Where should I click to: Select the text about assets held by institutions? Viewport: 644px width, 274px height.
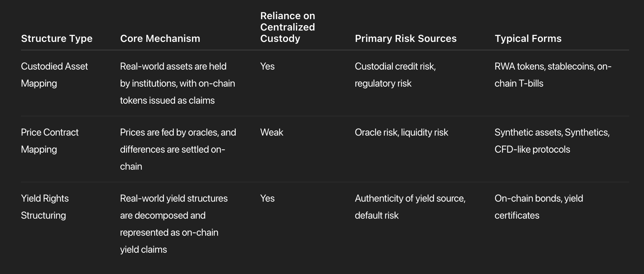[177, 83]
